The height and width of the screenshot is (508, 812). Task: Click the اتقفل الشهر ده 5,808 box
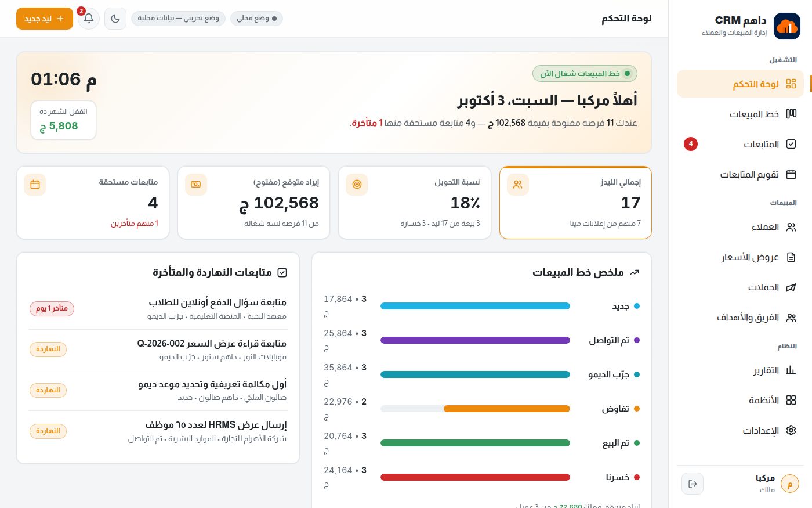click(x=63, y=120)
